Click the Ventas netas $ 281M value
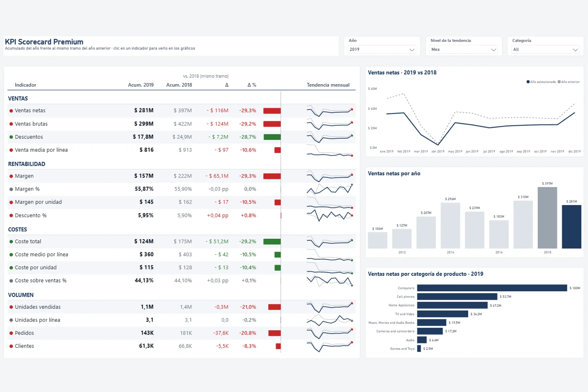Image resolution: width=588 pixels, height=392 pixels. pos(144,111)
